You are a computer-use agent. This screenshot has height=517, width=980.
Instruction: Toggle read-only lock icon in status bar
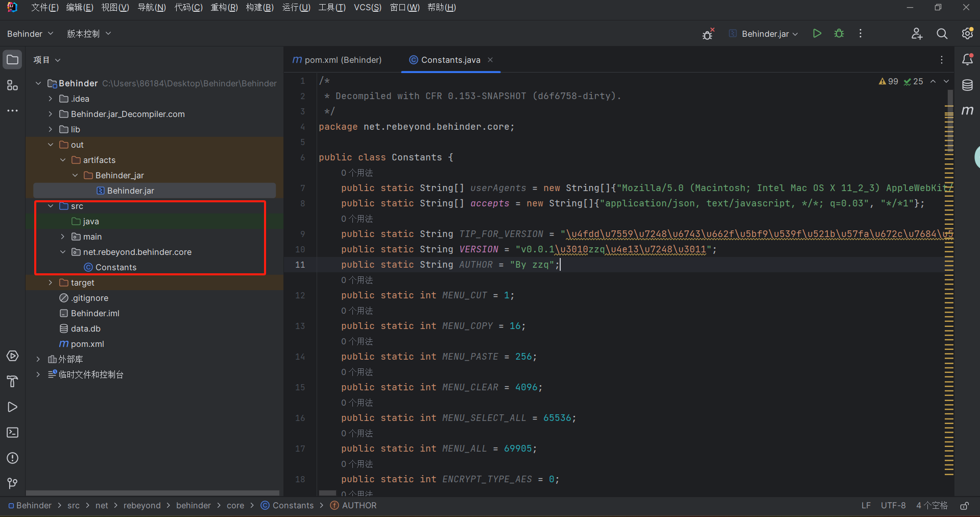click(x=965, y=506)
